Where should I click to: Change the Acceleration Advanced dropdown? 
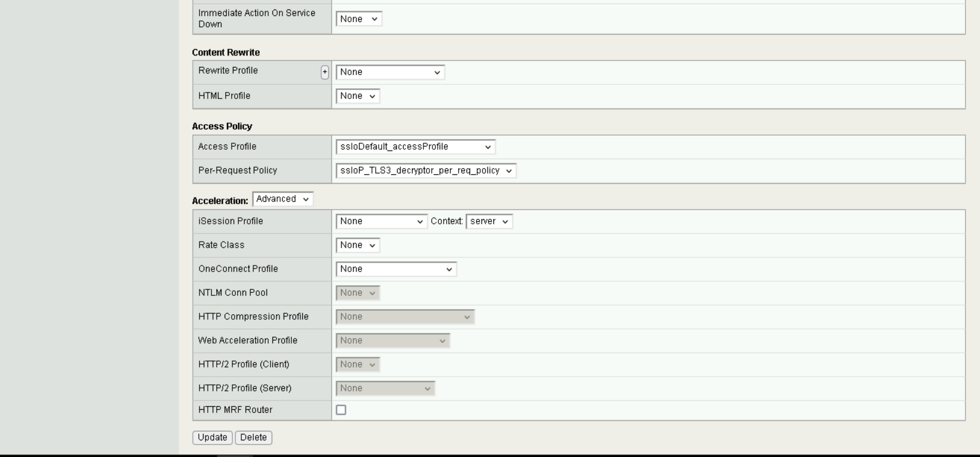(x=282, y=199)
